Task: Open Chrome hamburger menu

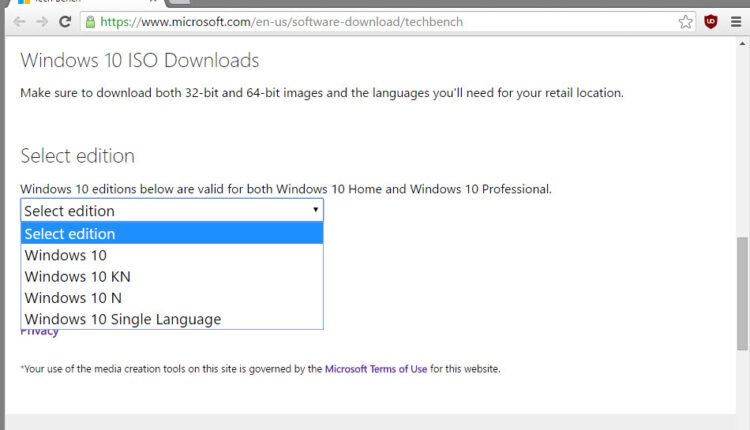Action: tap(736, 22)
